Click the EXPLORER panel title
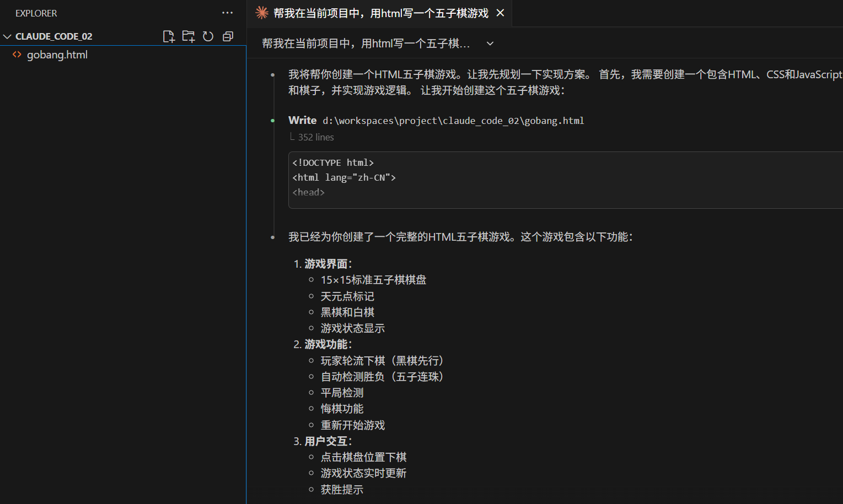The width and height of the screenshot is (843, 504). click(x=36, y=13)
